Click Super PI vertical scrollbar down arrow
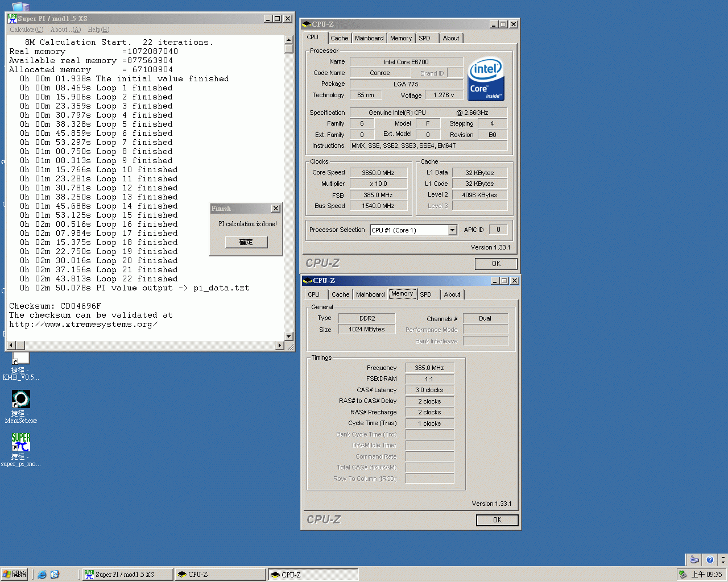This screenshot has height=582, width=728. (289, 336)
